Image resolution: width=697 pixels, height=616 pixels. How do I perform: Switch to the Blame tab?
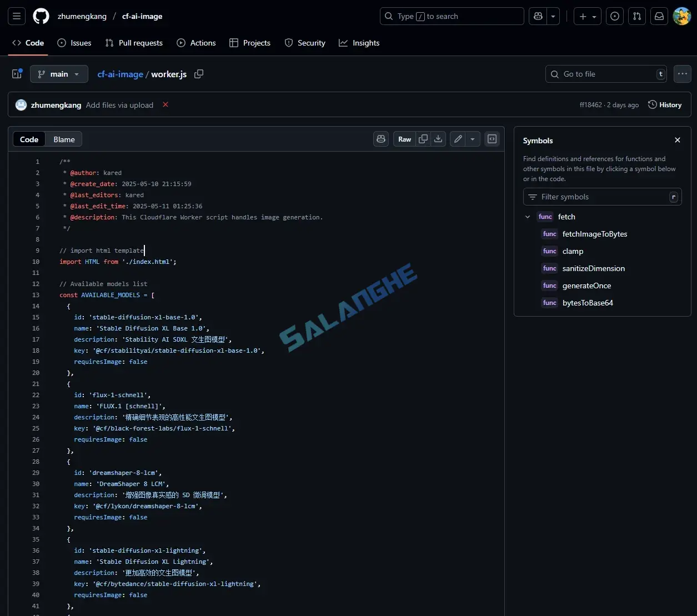(63, 139)
